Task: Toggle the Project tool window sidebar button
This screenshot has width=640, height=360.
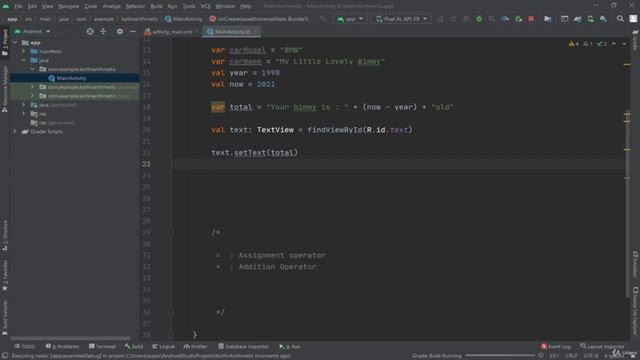Action: point(5,42)
